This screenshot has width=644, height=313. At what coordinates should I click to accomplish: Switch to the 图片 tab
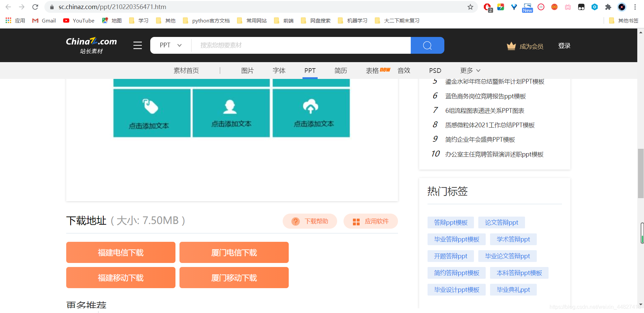point(248,71)
